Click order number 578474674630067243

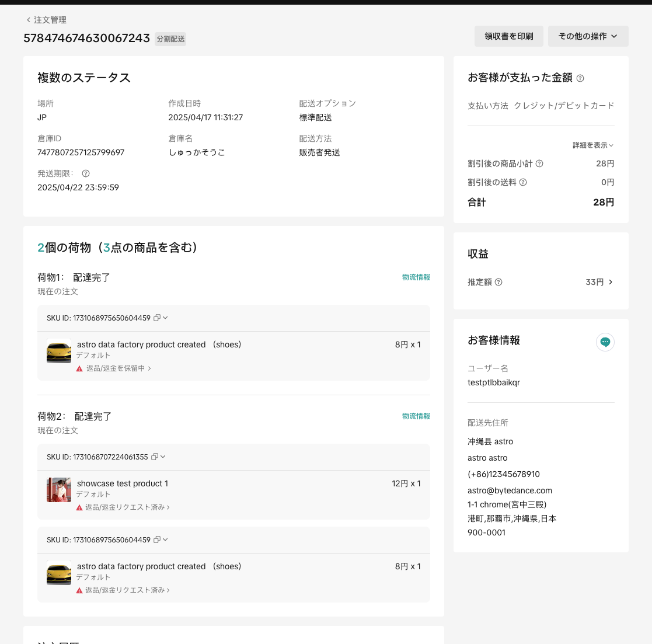(x=86, y=39)
